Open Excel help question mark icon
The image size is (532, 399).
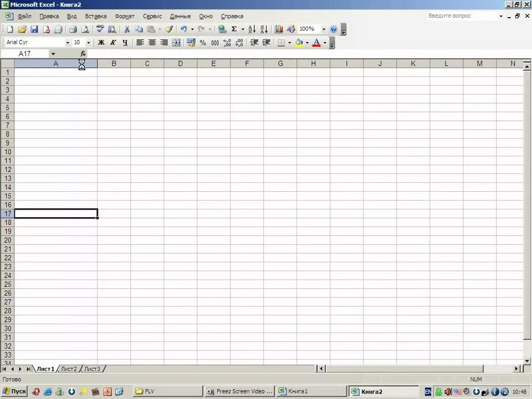pyautogui.click(x=334, y=29)
